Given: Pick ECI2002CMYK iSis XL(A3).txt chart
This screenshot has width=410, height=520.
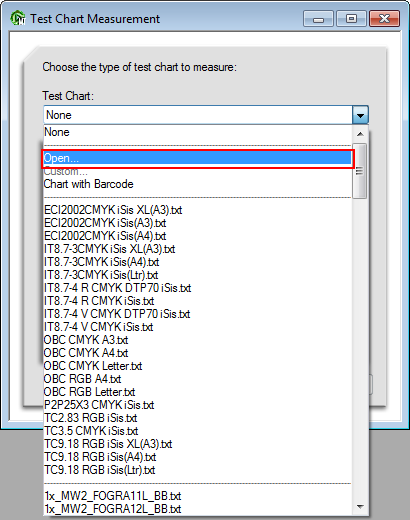Looking at the screenshot, I should (x=198, y=210).
